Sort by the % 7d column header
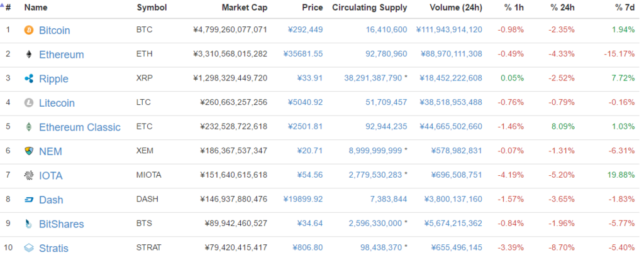 [x=625, y=8]
